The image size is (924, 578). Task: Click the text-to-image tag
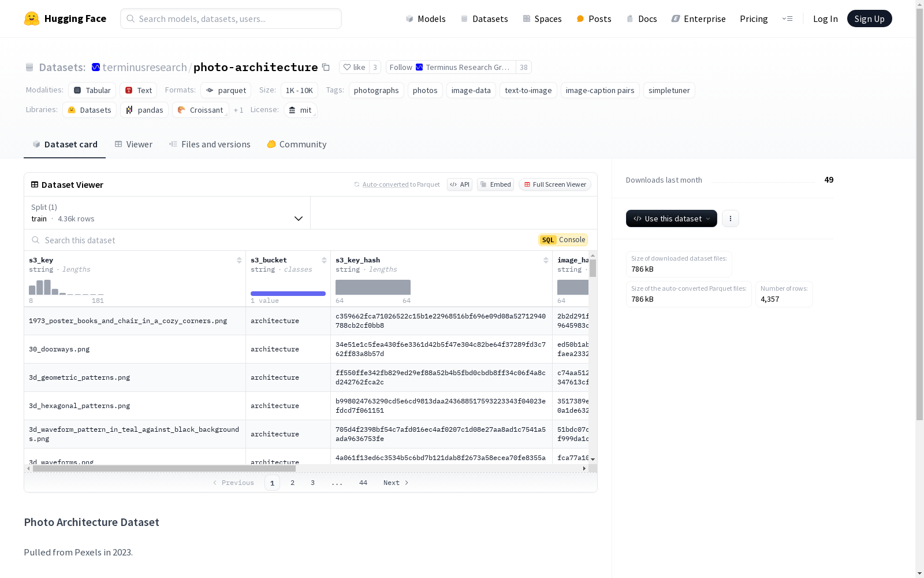528,90
